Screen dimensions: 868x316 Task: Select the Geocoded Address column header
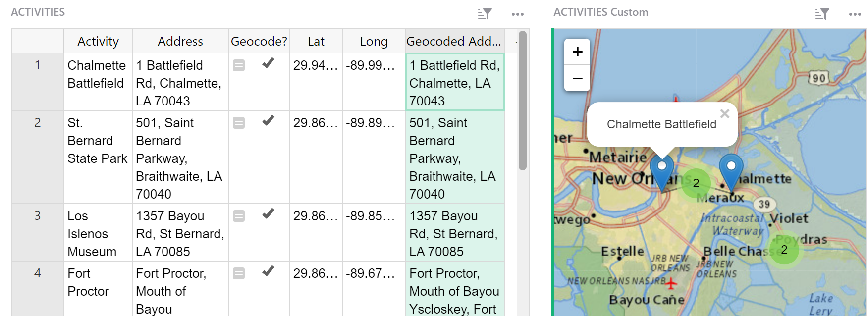(454, 41)
